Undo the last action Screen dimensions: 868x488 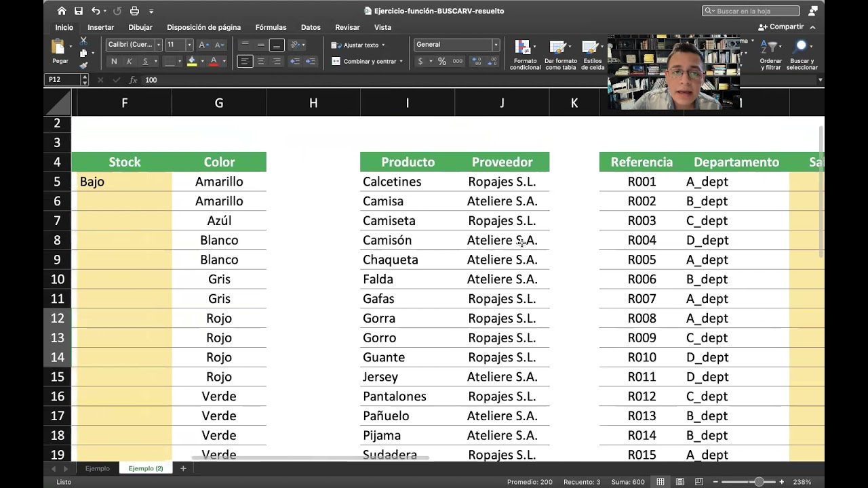[96, 11]
